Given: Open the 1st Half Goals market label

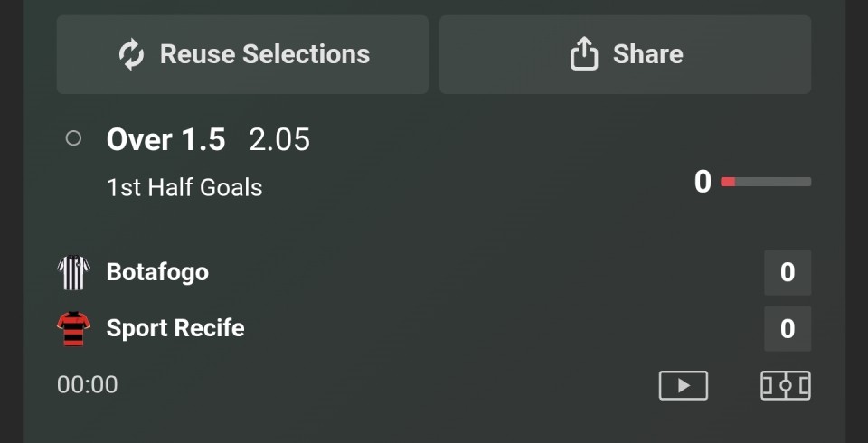Looking at the screenshot, I should 184,187.
